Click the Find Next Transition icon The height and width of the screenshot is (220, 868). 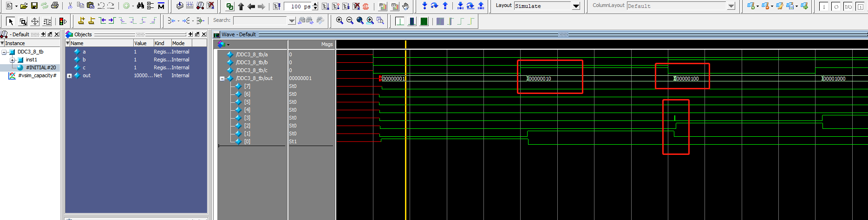(112, 21)
